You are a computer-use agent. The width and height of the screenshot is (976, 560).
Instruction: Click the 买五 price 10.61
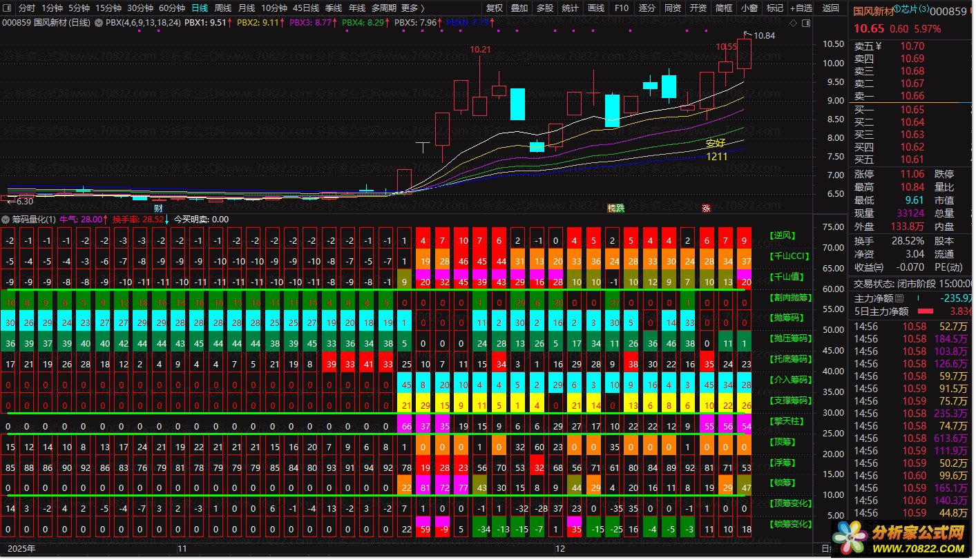pos(912,160)
